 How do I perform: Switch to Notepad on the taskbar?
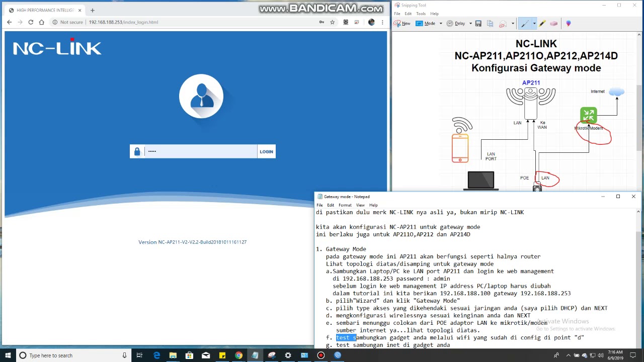[x=255, y=355]
